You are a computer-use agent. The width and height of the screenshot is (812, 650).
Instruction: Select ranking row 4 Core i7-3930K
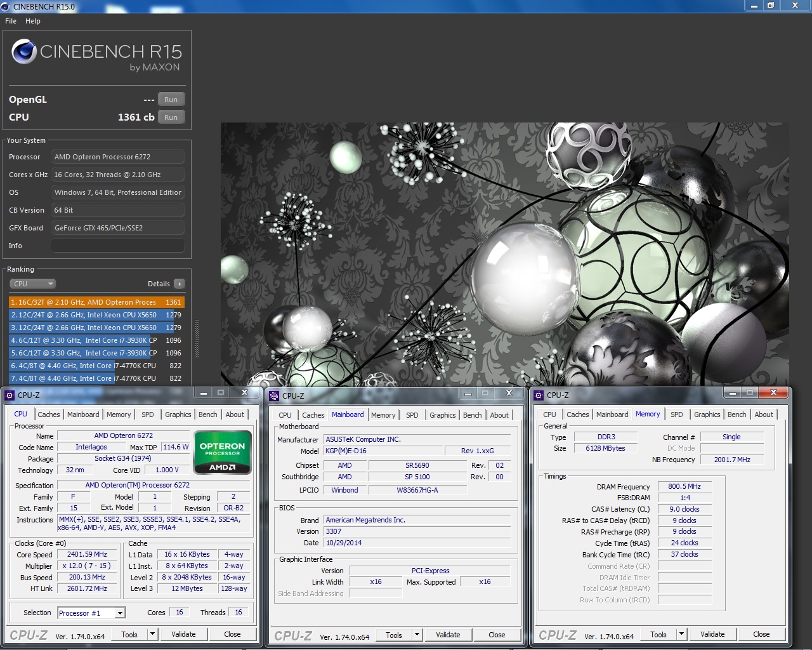point(96,340)
